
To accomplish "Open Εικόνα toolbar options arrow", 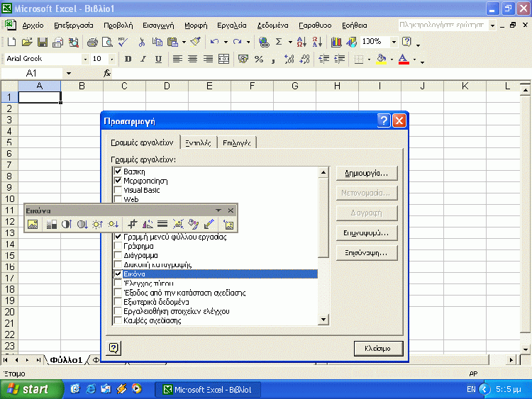I will pos(218,210).
